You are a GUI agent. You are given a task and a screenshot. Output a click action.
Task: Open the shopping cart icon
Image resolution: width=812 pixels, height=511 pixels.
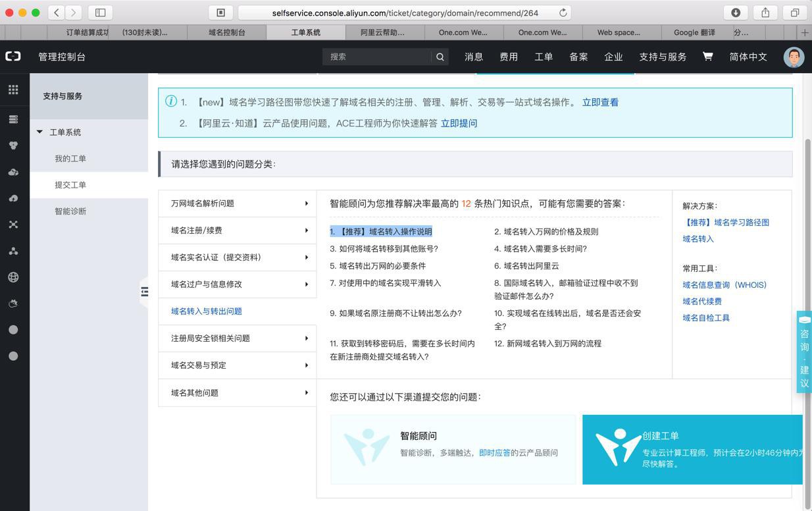click(708, 57)
